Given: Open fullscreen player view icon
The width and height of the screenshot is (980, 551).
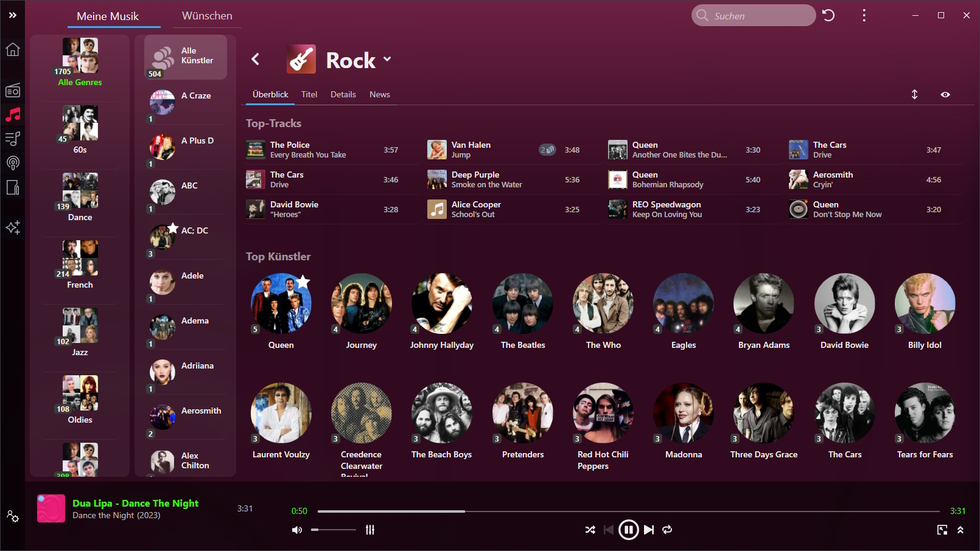Looking at the screenshot, I should point(942,530).
